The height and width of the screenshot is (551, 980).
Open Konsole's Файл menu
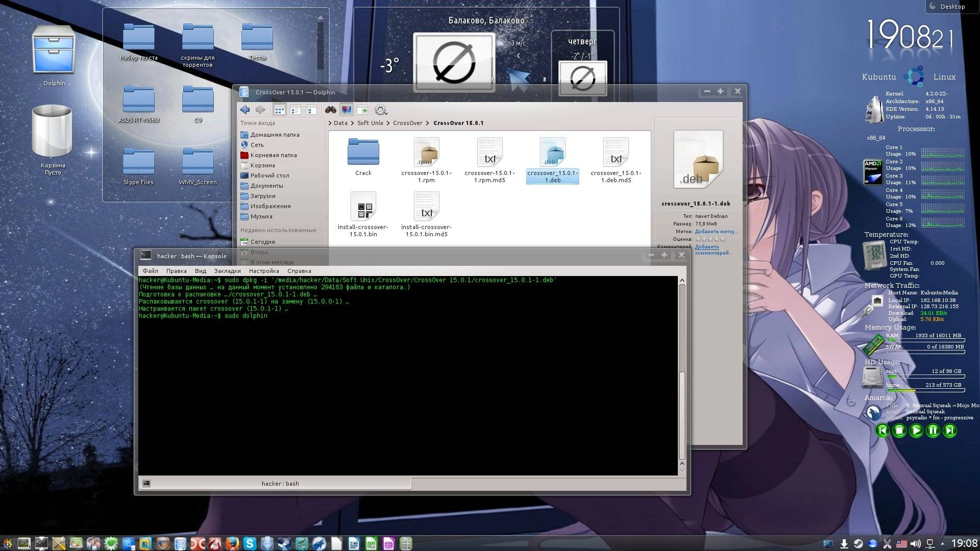(150, 271)
